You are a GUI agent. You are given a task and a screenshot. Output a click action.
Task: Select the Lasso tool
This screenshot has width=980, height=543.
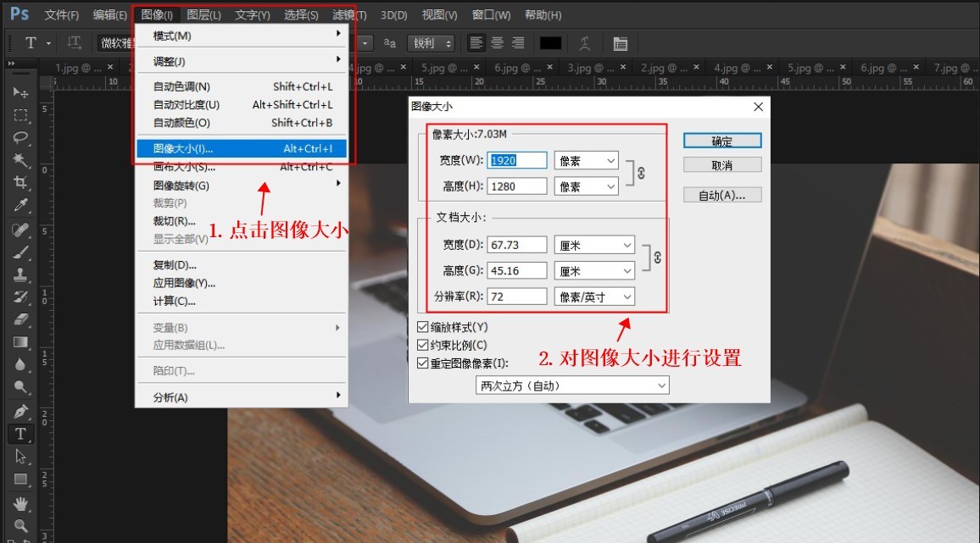(x=20, y=136)
